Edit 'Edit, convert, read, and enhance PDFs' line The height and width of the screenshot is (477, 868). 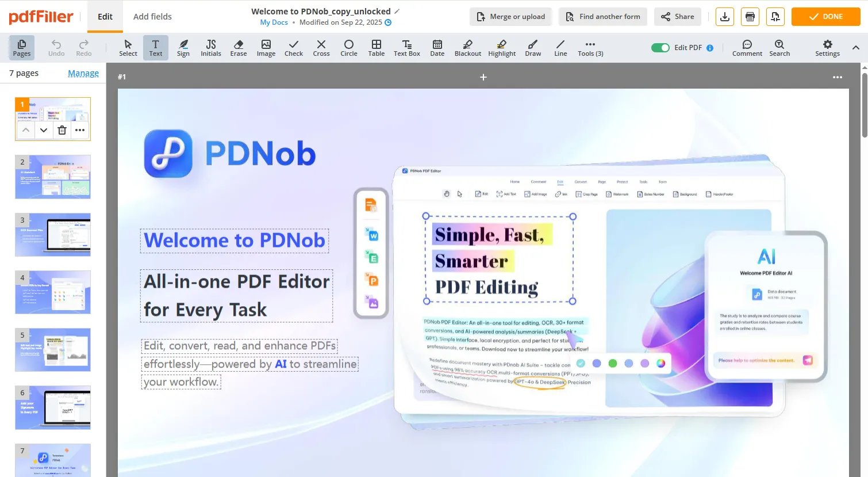240,346
